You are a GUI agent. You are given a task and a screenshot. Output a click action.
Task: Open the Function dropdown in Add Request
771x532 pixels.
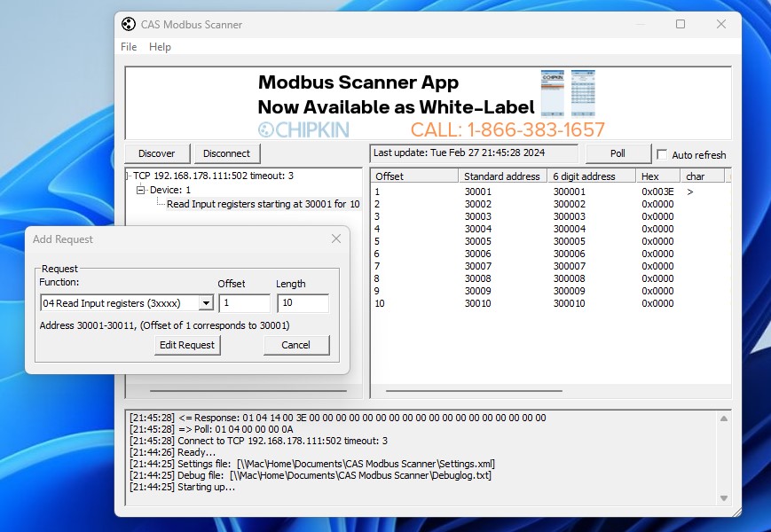point(206,303)
